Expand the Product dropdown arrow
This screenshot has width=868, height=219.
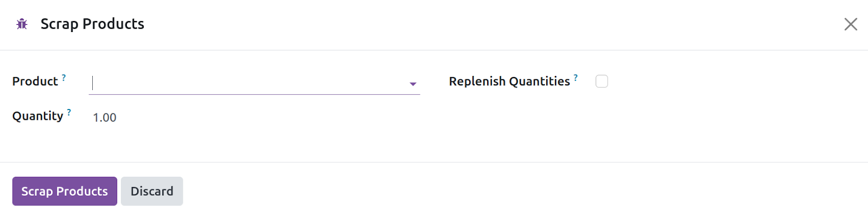(413, 84)
